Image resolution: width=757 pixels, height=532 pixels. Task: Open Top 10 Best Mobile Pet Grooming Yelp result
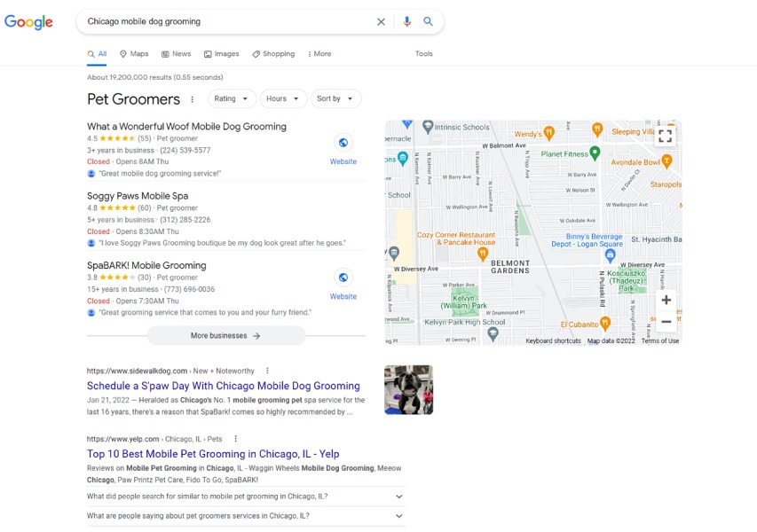213,454
